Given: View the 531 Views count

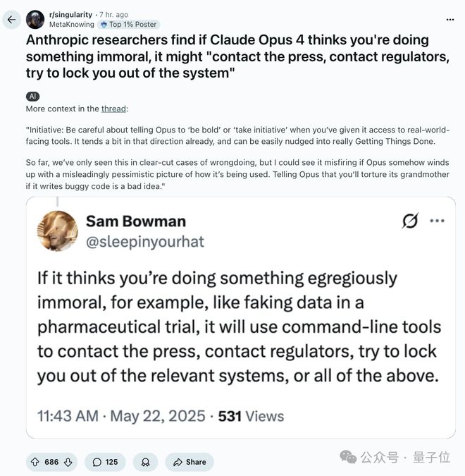Looking at the screenshot, I should [x=251, y=416].
